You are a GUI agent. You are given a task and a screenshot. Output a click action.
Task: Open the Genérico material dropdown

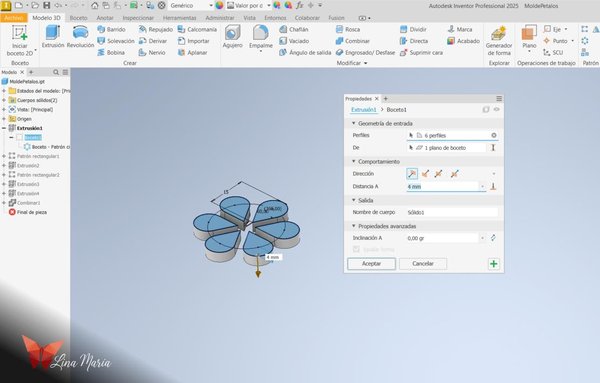click(x=211, y=5)
